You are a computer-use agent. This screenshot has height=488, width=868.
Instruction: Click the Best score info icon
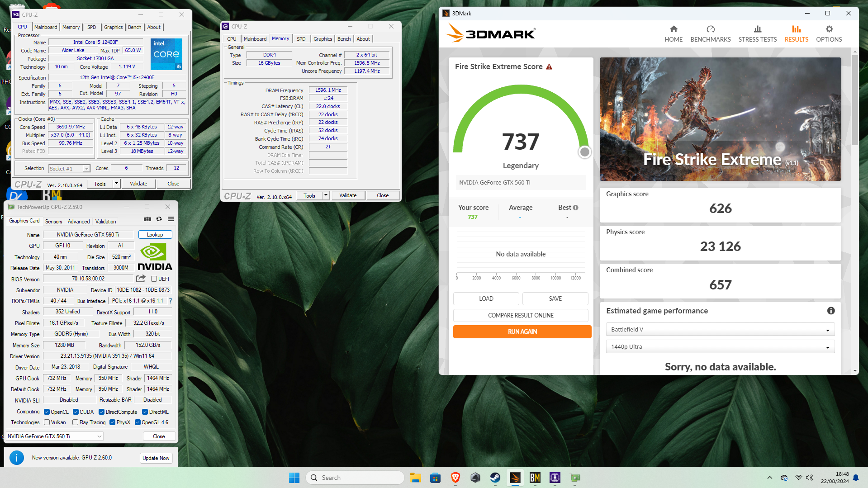576,208
